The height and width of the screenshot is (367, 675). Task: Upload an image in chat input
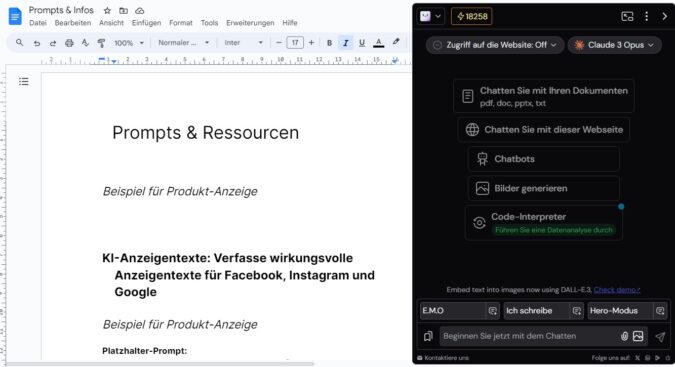638,336
